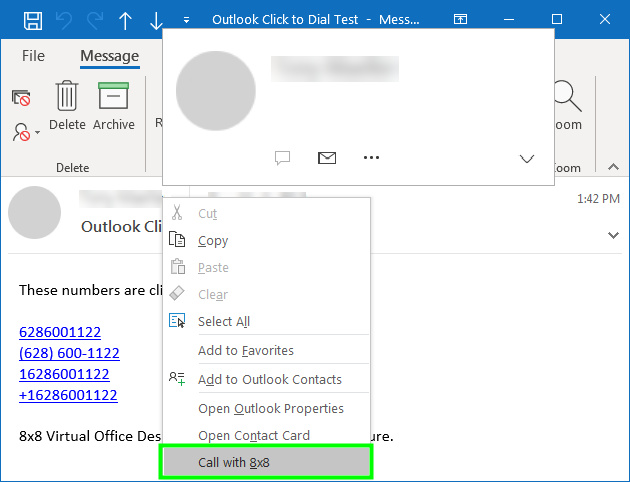Click phone link (628) 600-1122
630x482 pixels.
pos(69,353)
